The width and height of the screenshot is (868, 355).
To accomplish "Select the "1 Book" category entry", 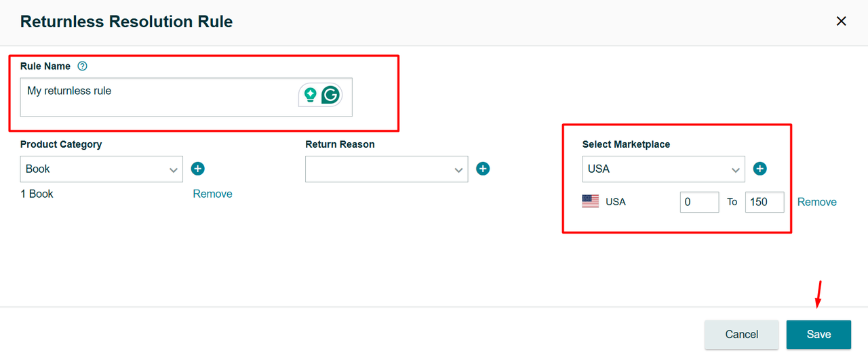I will 37,194.
